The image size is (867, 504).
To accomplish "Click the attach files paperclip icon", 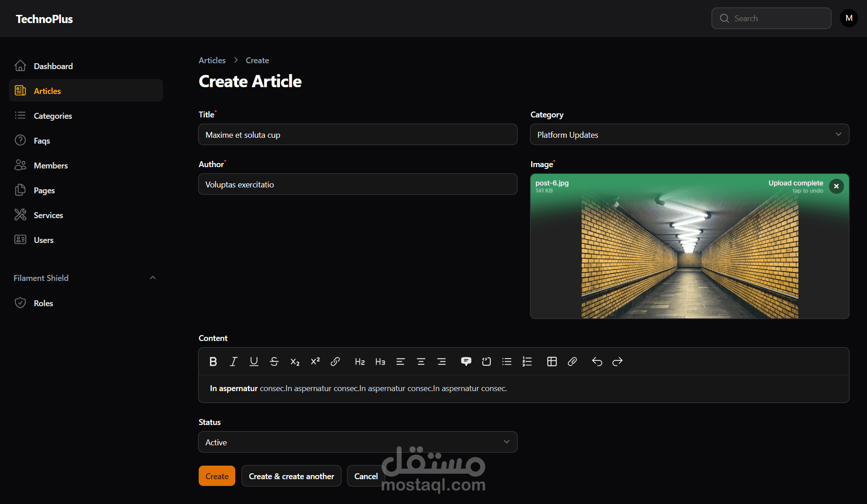I will pyautogui.click(x=572, y=361).
